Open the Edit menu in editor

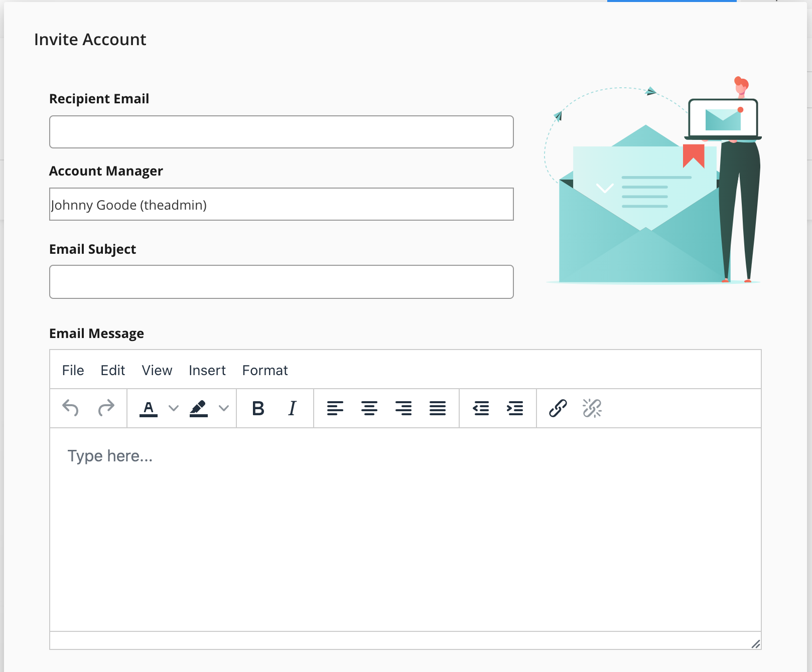coord(113,371)
